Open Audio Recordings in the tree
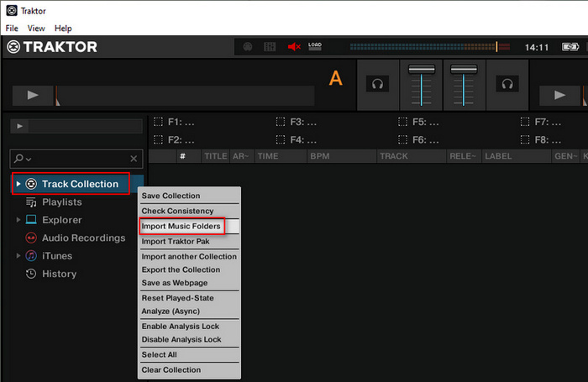 coord(84,238)
